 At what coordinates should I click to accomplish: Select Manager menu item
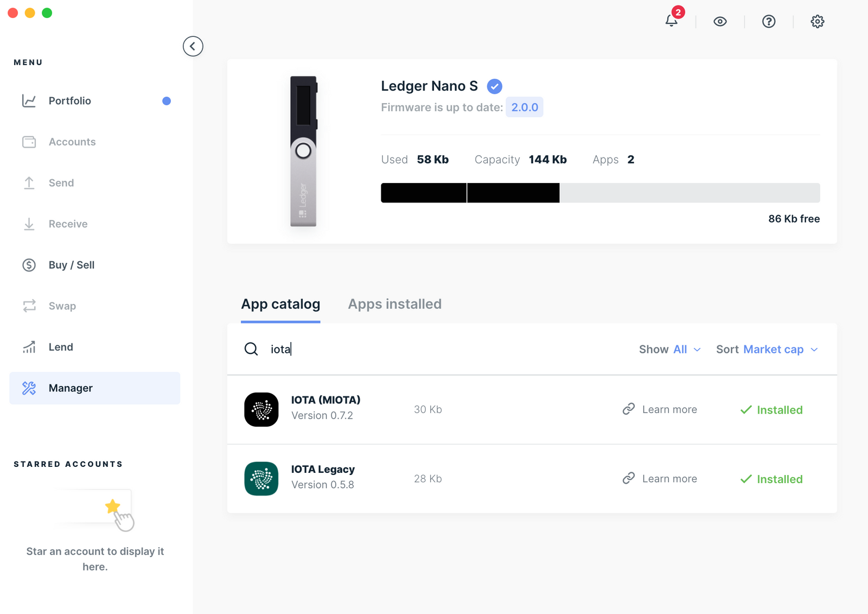(94, 388)
